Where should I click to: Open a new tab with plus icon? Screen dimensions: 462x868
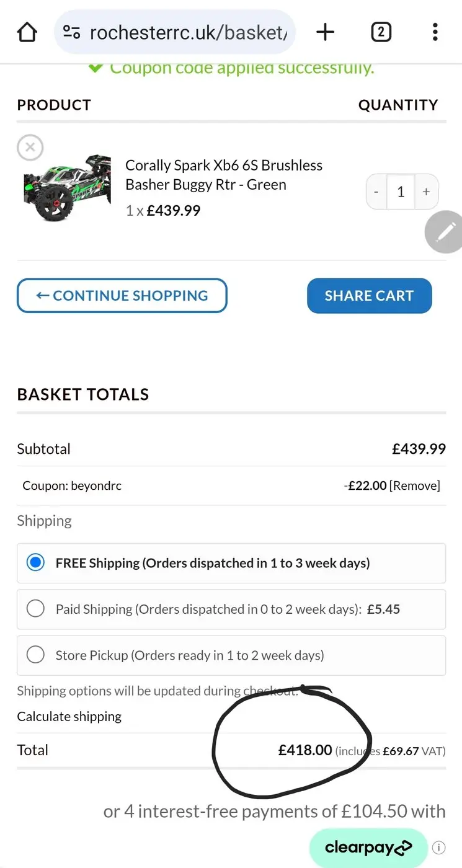click(x=326, y=32)
